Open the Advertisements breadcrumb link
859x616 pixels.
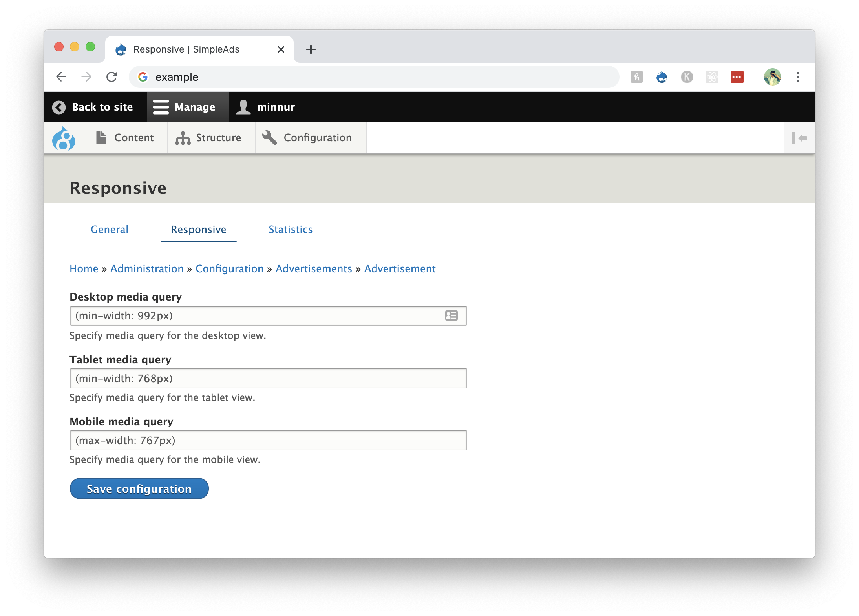click(x=314, y=268)
